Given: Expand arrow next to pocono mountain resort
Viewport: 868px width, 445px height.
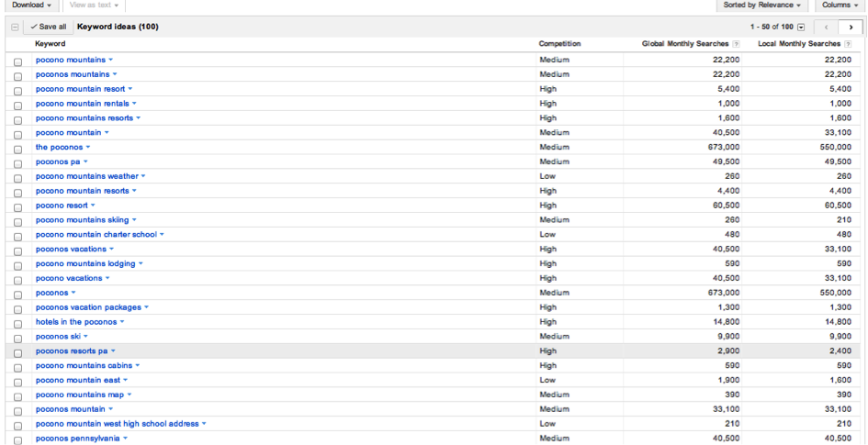Looking at the screenshot, I should (130, 89).
